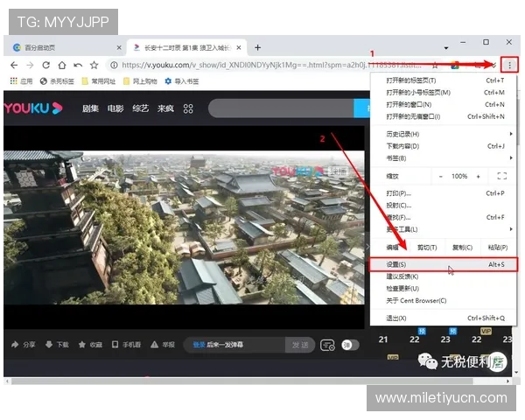This screenshot has height=420, width=525.
Task: Expand 历史记录(H) submenu
Action: click(x=444, y=134)
